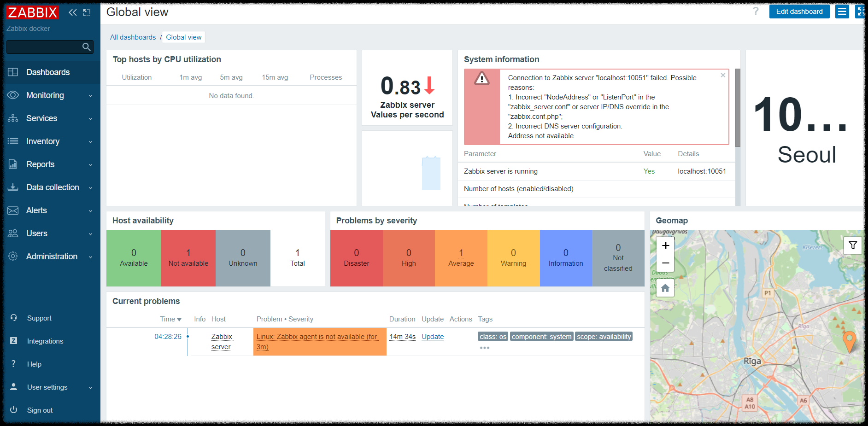Go to All dashboards breadcrumb
The image size is (868, 426).
pos(133,37)
